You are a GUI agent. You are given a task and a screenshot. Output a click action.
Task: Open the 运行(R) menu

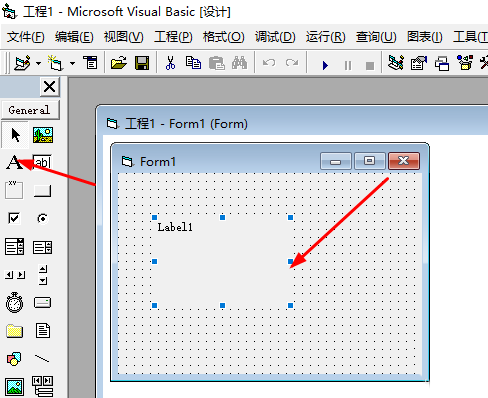325,37
